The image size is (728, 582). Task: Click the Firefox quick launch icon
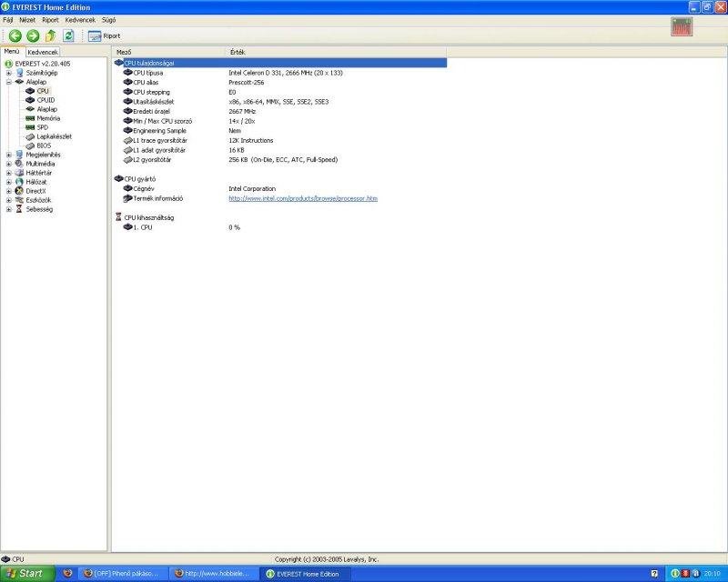pyautogui.click(x=67, y=574)
